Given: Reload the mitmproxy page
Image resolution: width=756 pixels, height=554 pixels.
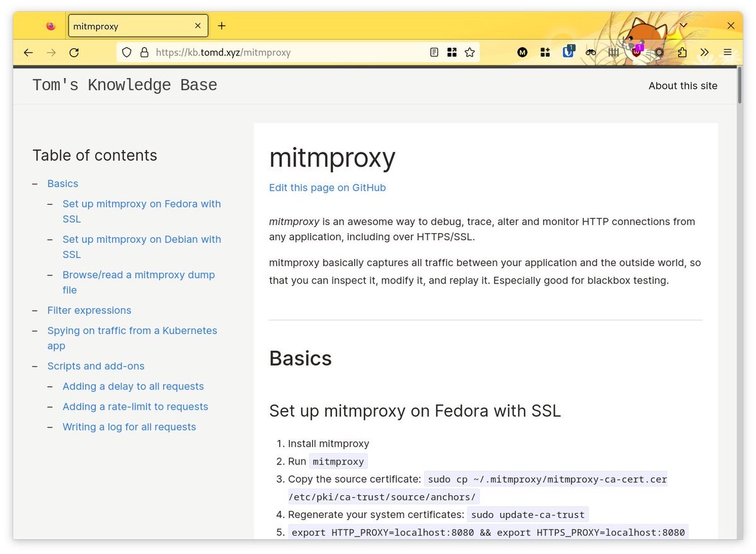Looking at the screenshot, I should point(74,52).
